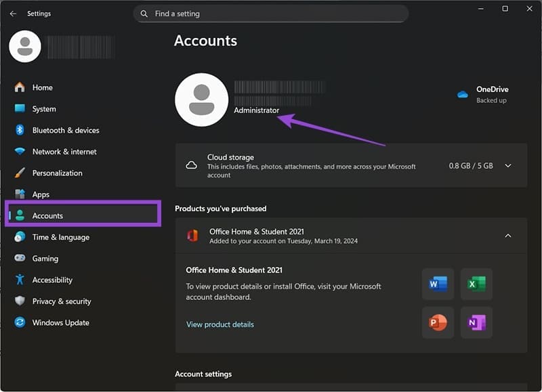Click the back arrow at top left
Screen dimensions: 542x392
click(x=12, y=13)
